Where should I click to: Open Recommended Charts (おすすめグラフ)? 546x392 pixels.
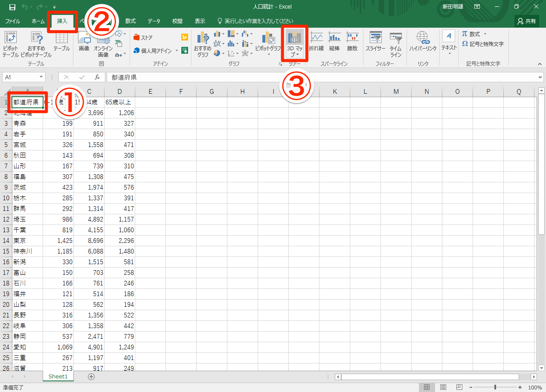point(203,45)
